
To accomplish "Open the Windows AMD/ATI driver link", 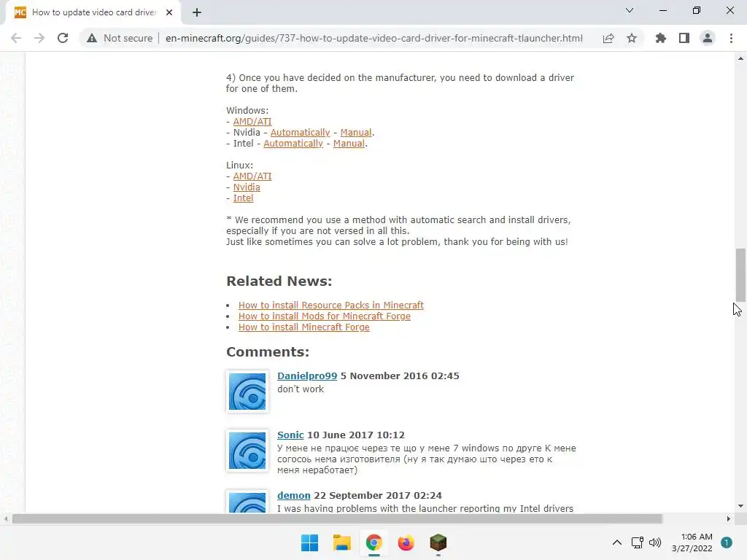I will 252,122.
